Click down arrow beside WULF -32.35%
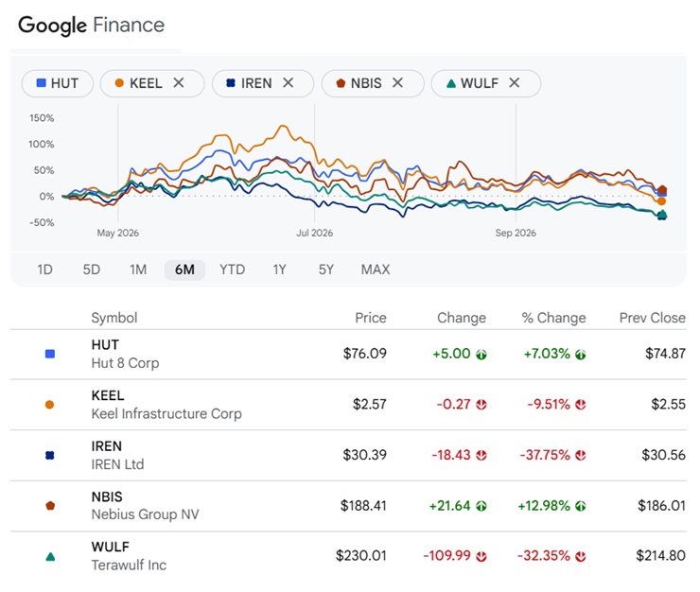 [581, 557]
